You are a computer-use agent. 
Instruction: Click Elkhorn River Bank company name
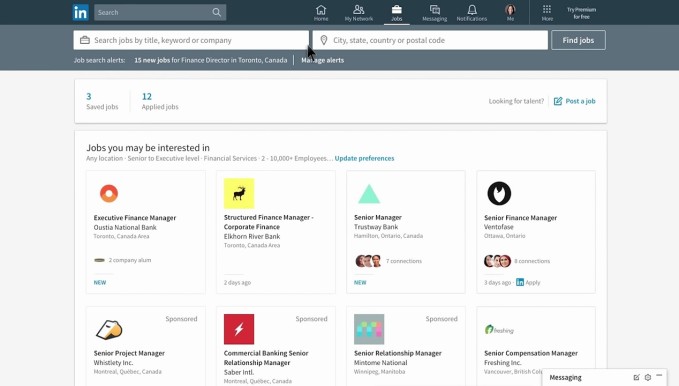pos(252,236)
